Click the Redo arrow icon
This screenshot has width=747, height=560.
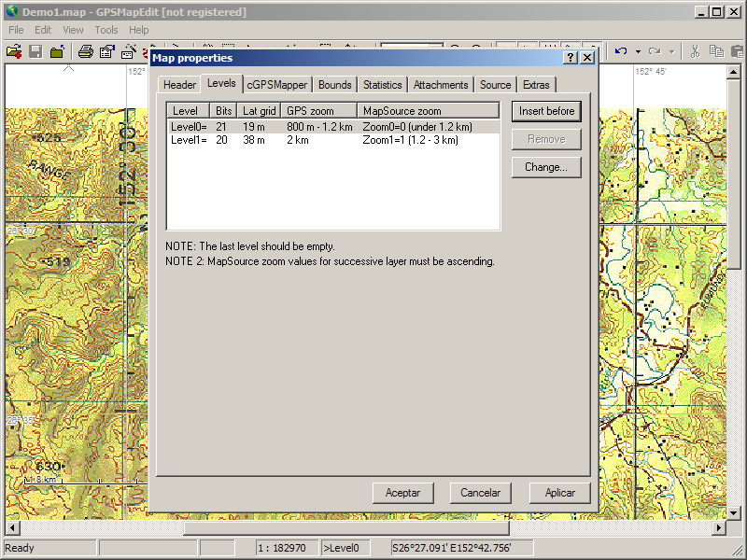655,51
